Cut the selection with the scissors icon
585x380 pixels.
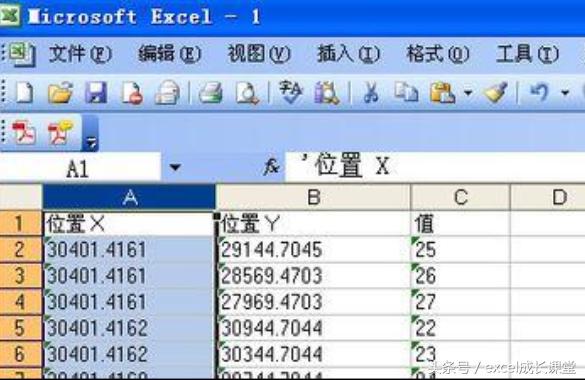370,92
